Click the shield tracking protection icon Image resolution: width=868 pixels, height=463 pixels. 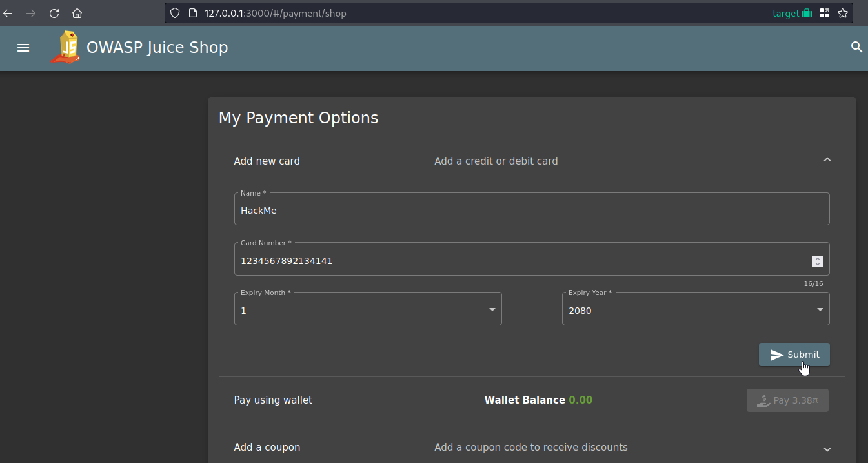click(x=174, y=13)
